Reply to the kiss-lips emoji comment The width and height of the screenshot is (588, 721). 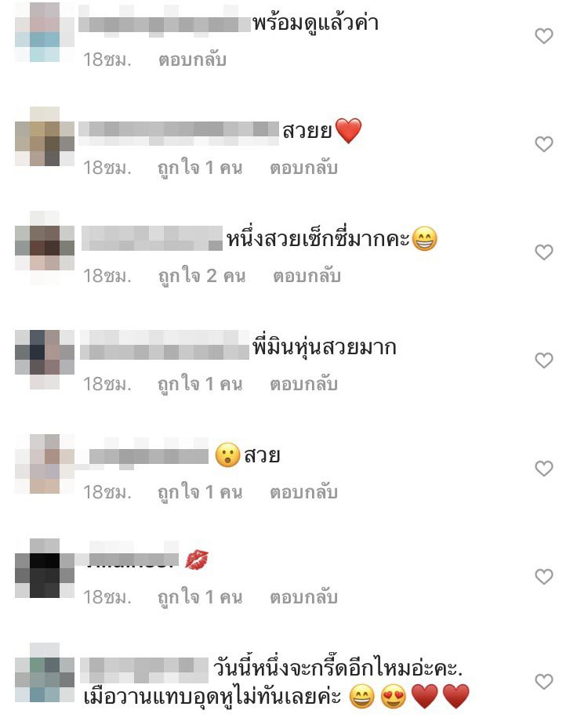click(x=303, y=597)
